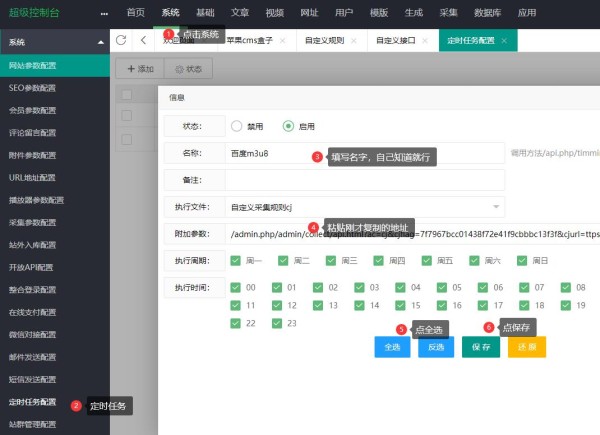The image size is (600, 435).
Task: Toggle the hour 05 checkbox
Action: (442, 288)
